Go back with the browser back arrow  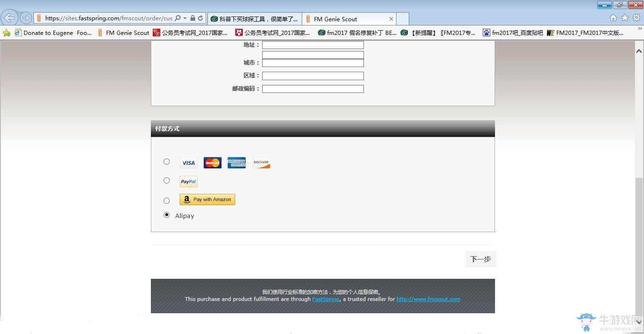tap(9, 18)
